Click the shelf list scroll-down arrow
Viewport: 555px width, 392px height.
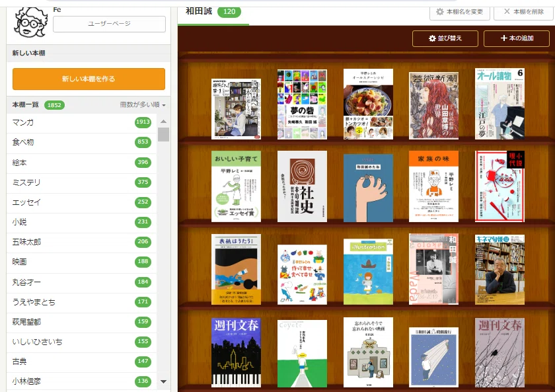tap(163, 381)
